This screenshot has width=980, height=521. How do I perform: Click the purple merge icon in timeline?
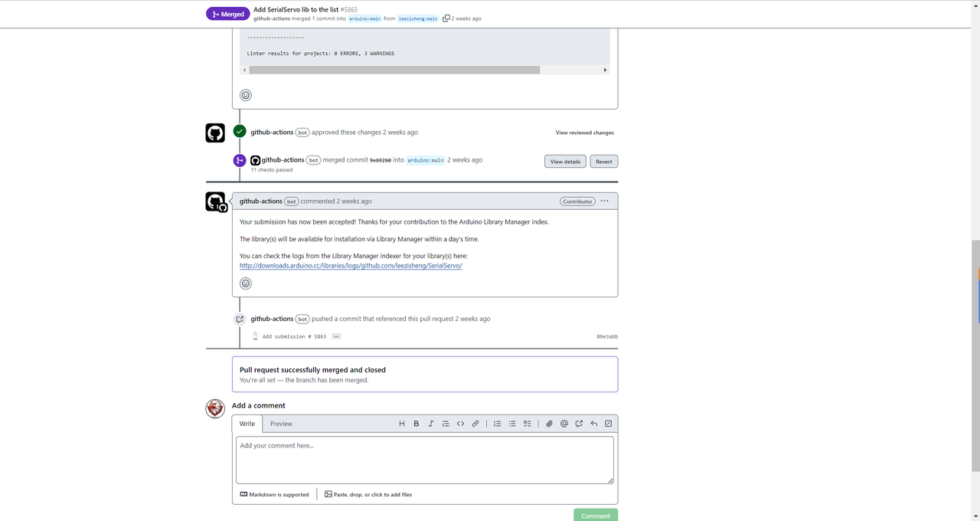pos(240,160)
